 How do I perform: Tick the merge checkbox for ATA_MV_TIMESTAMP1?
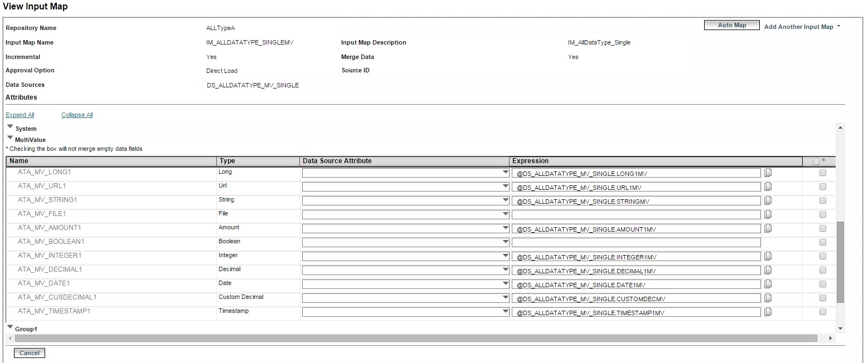tap(823, 312)
